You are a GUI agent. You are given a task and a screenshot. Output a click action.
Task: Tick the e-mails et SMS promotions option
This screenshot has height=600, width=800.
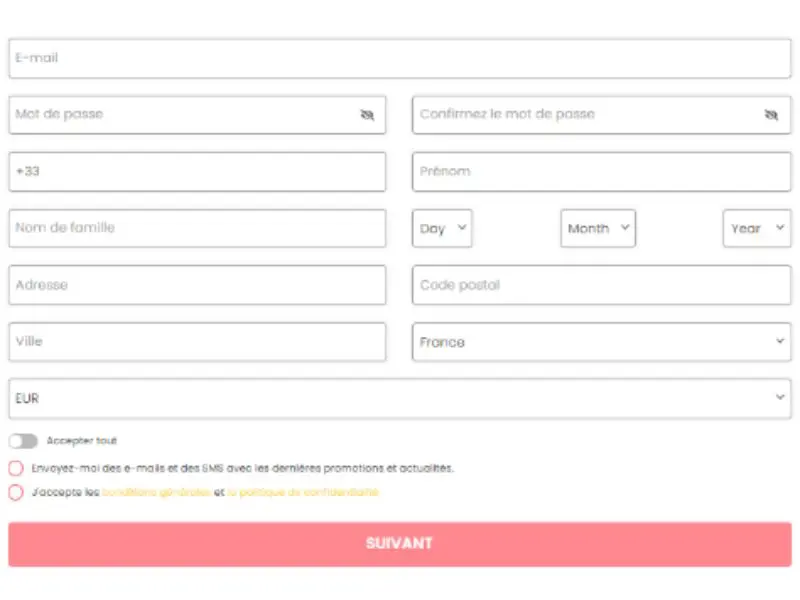[16, 468]
